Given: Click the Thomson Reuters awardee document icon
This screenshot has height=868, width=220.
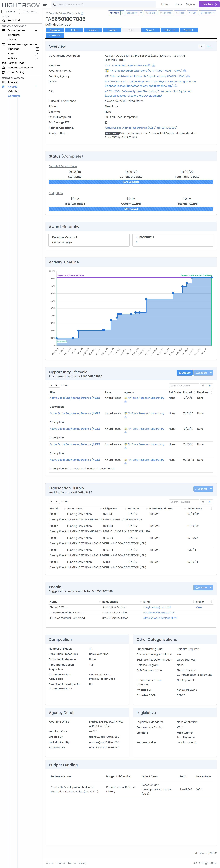Looking at the screenshot, I should [150, 65].
